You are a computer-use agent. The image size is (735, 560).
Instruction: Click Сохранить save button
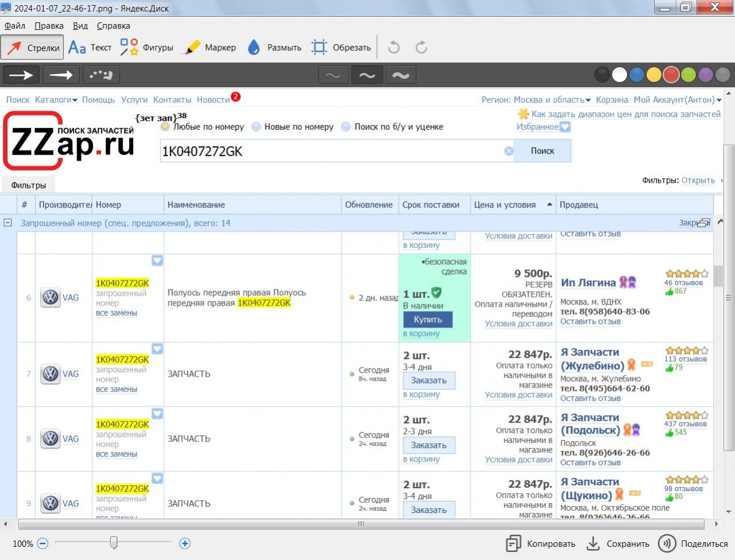pos(618,544)
